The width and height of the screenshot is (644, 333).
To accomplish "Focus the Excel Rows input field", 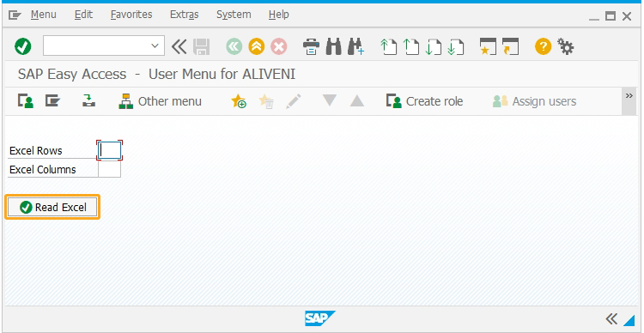I will click(110, 150).
